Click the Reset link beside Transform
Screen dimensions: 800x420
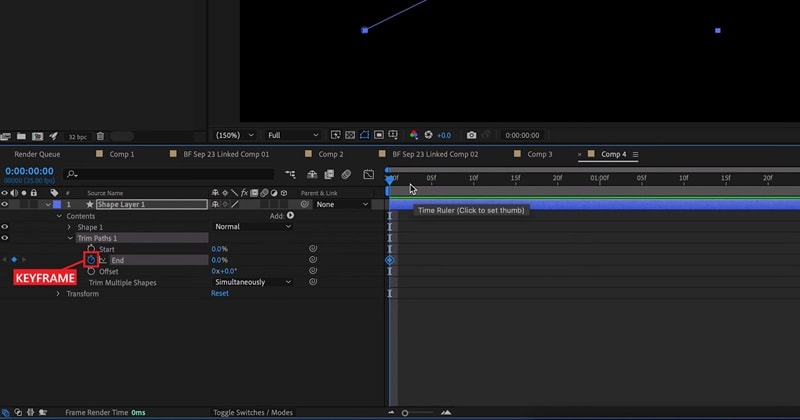click(219, 294)
